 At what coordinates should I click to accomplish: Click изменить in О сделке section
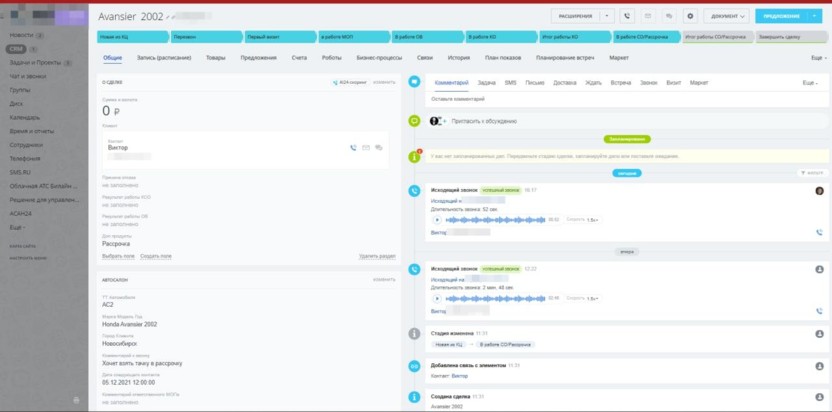pyautogui.click(x=384, y=82)
